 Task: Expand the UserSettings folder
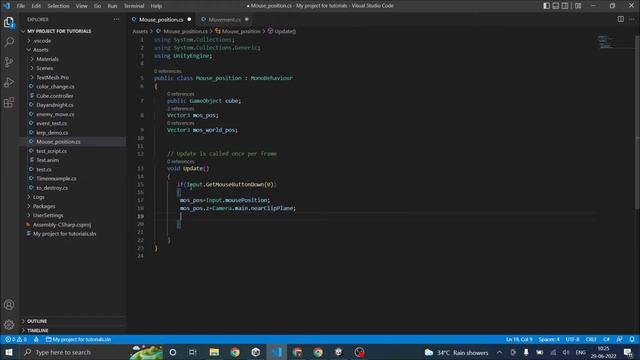46,216
